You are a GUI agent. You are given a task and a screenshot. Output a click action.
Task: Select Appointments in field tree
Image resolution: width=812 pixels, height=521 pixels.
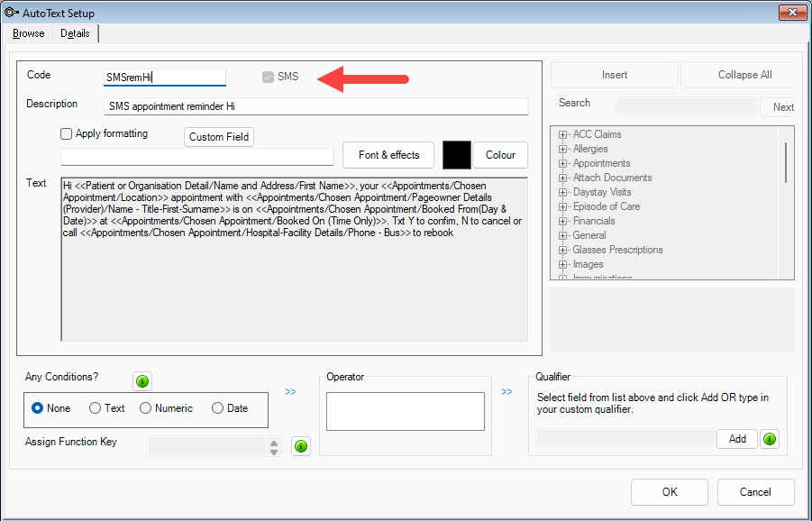tap(602, 164)
